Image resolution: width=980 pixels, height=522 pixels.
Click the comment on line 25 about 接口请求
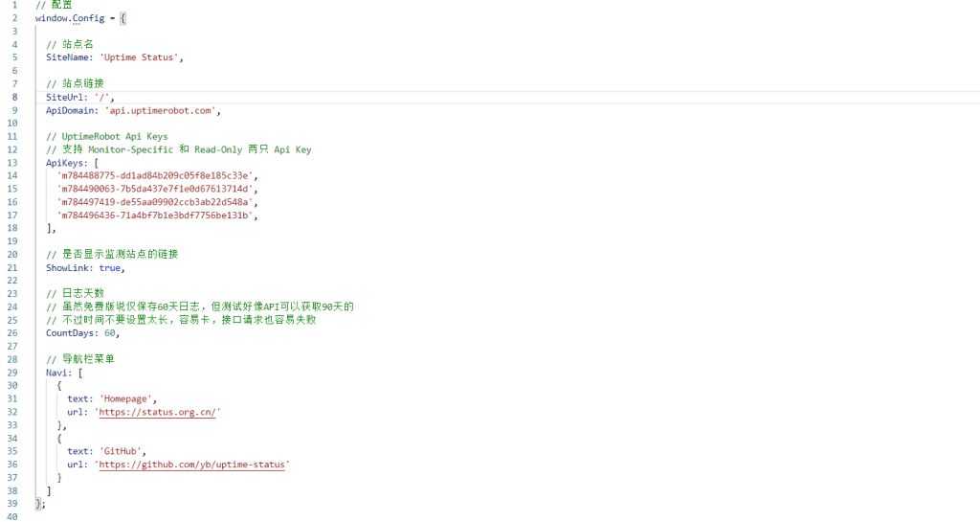(x=181, y=320)
